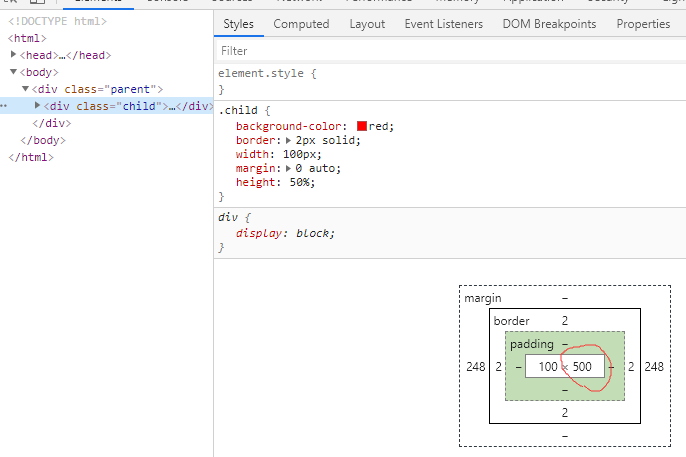This screenshot has width=686, height=457.
Task: Click the left margin 248 value in box model
Action: 475,367
